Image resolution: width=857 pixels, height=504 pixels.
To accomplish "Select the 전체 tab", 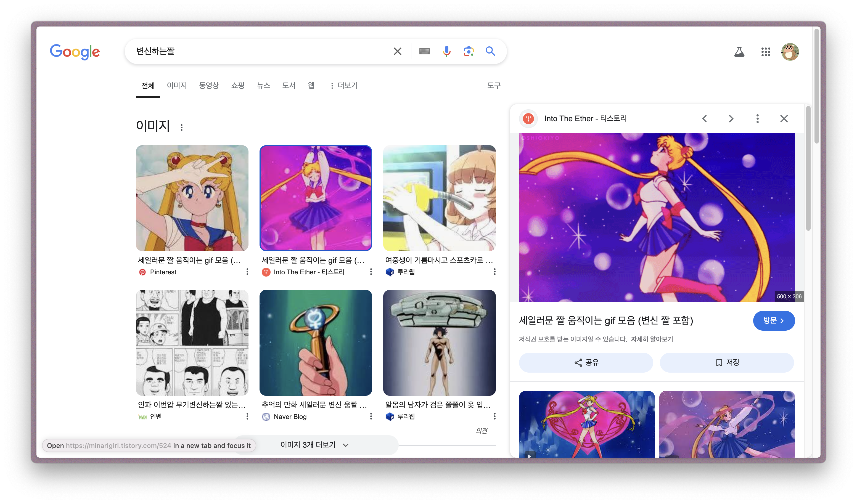I will [x=148, y=85].
